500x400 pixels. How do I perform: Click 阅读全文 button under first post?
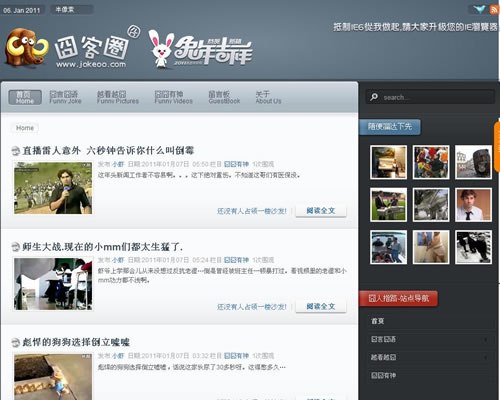pos(321,211)
